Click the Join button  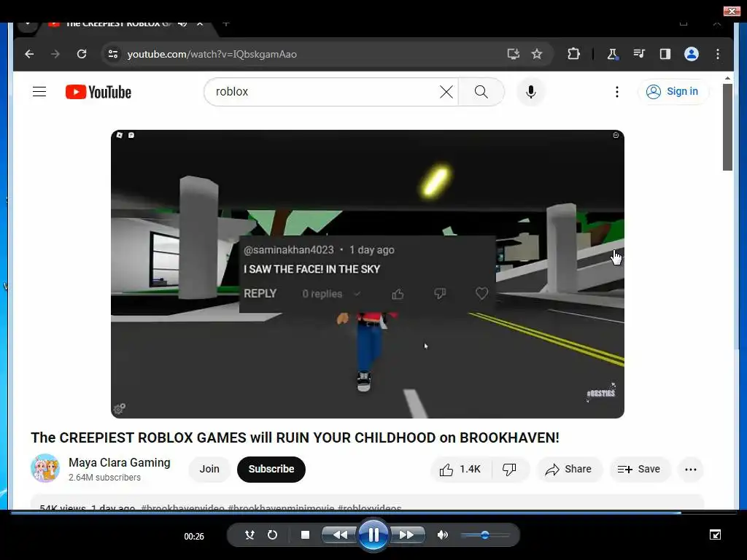click(x=209, y=469)
